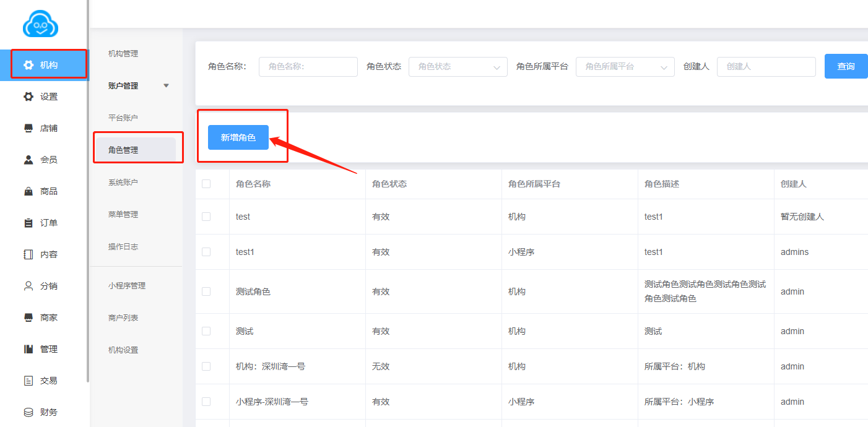The height and width of the screenshot is (427, 868).
Task: Click the 角色所属平台 column header
Action: pyautogui.click(x=534, y=184)
